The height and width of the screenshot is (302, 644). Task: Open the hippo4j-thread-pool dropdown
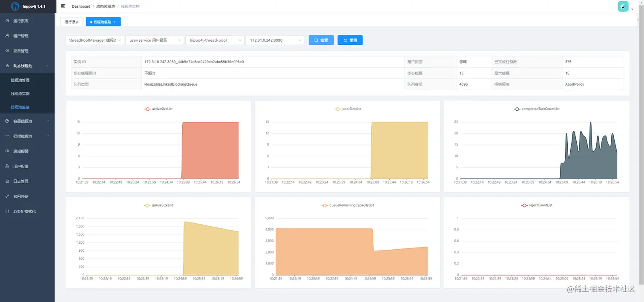tap(215, 40)
